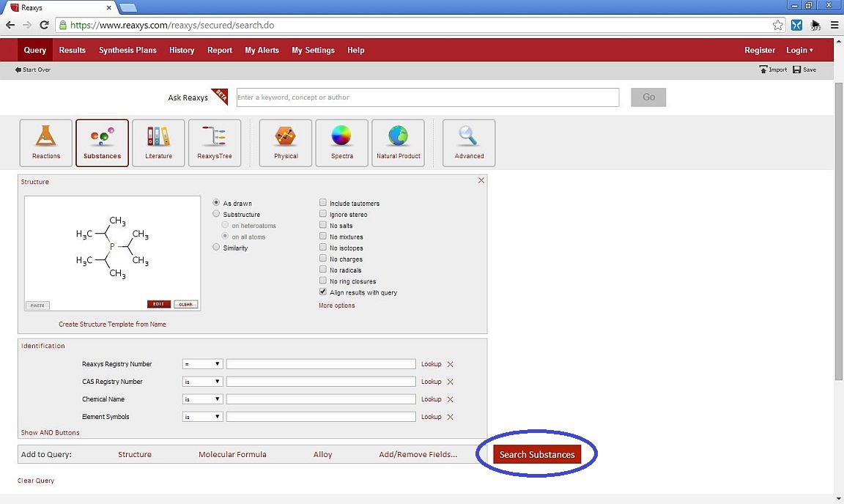Click the Search Substances button
This screenshot has height=504, width=844.
pyautogui.click(x=536, y=454)
